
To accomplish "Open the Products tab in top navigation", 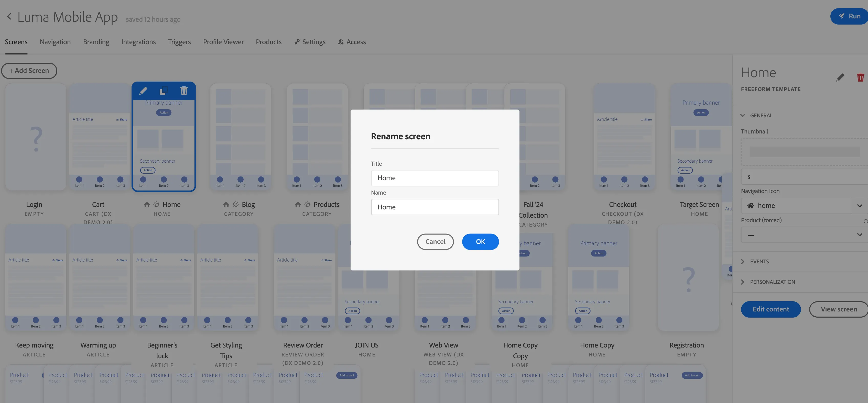I will pos(268,42).
